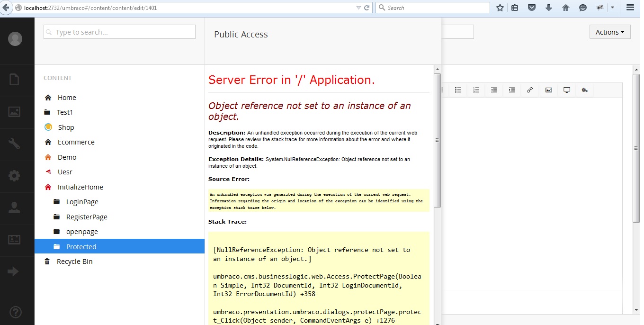Open the Settings wrench icon
The height and width of the screenshot is (325, 644).
14,144
